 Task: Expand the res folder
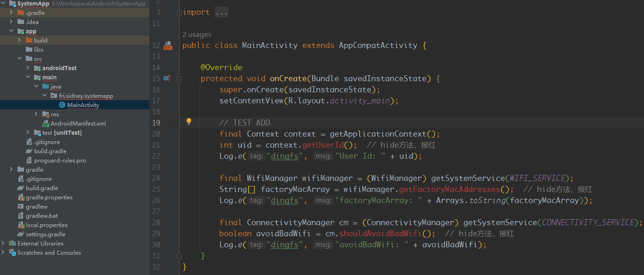coord(36,114)
